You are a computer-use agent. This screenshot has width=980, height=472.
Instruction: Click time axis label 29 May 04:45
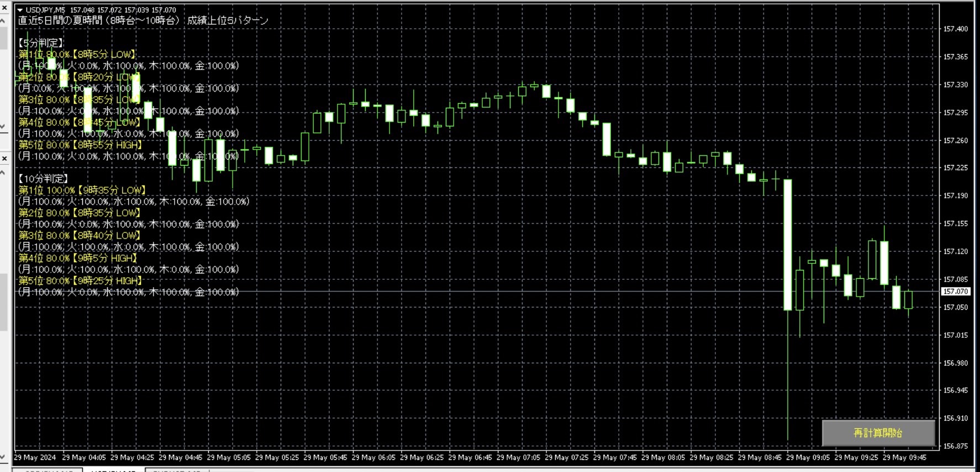[x=181, y=458]
